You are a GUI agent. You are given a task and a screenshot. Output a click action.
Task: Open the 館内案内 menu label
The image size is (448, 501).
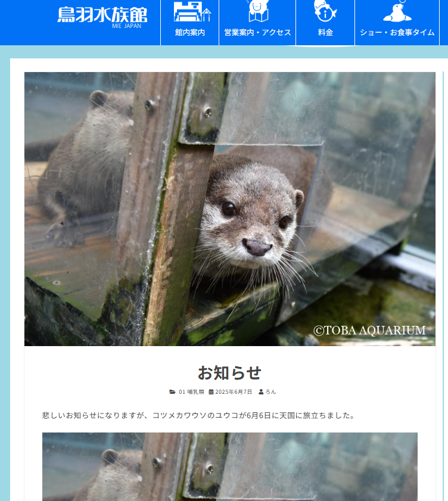click(x=190, y=32)
